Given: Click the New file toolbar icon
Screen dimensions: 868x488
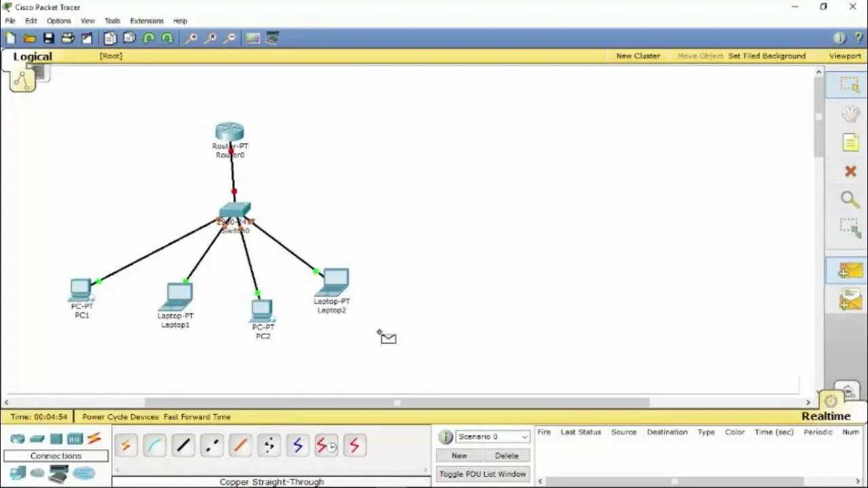Looking at the screenshot, I should 11,39.
